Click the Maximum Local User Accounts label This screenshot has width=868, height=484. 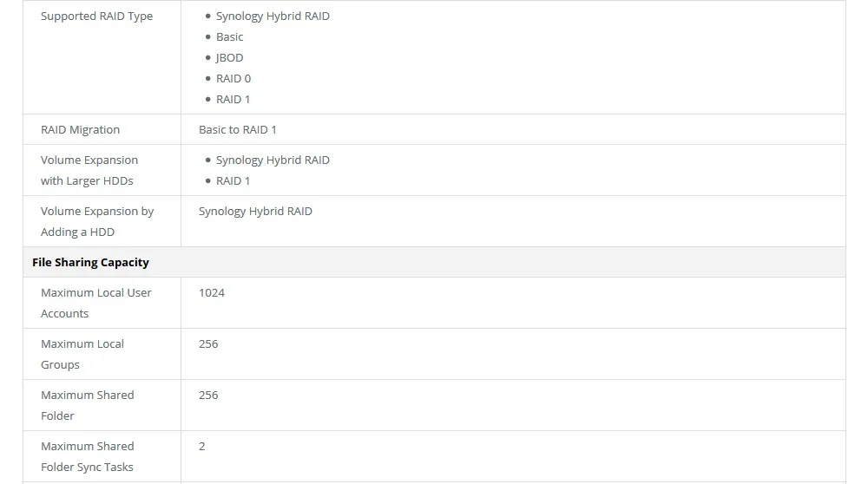coord(95,304)
